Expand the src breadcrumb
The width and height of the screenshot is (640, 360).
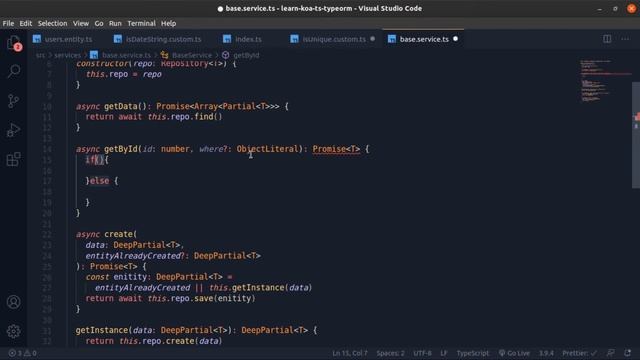click(40, 55)
